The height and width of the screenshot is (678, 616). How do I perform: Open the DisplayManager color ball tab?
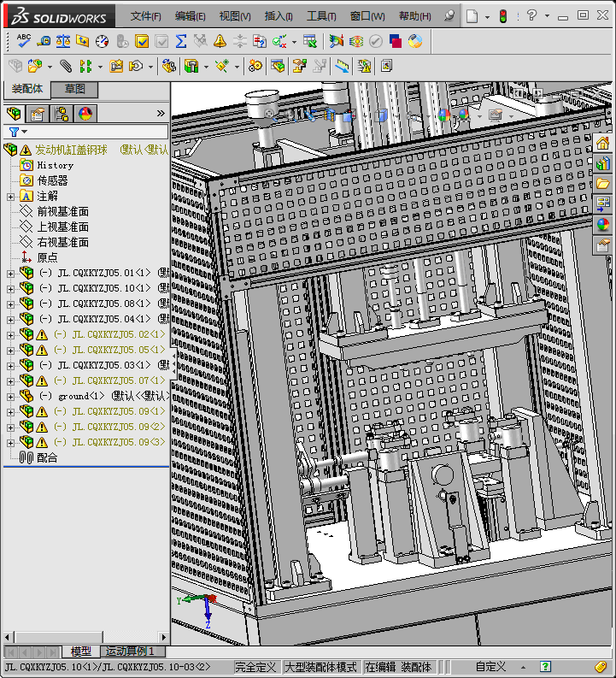pos(85,114)
